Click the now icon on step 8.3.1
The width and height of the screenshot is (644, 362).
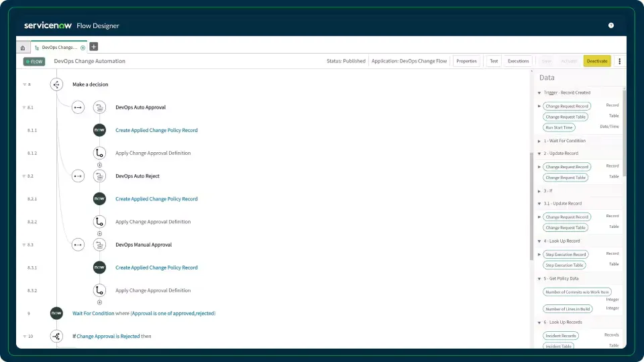99,267
